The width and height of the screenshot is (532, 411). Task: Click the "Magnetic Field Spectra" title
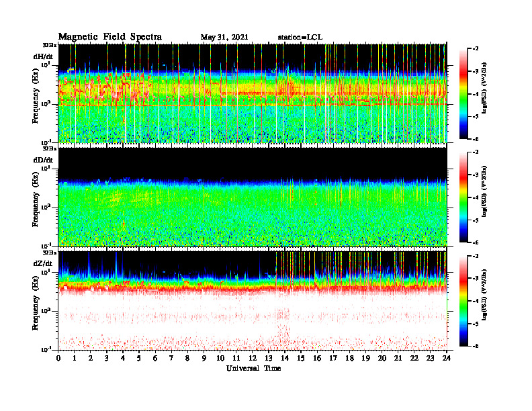coord(110,37)
